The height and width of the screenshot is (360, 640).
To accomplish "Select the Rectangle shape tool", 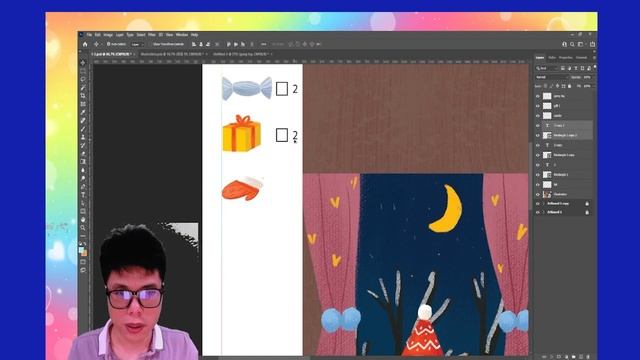I will [83, 211].
